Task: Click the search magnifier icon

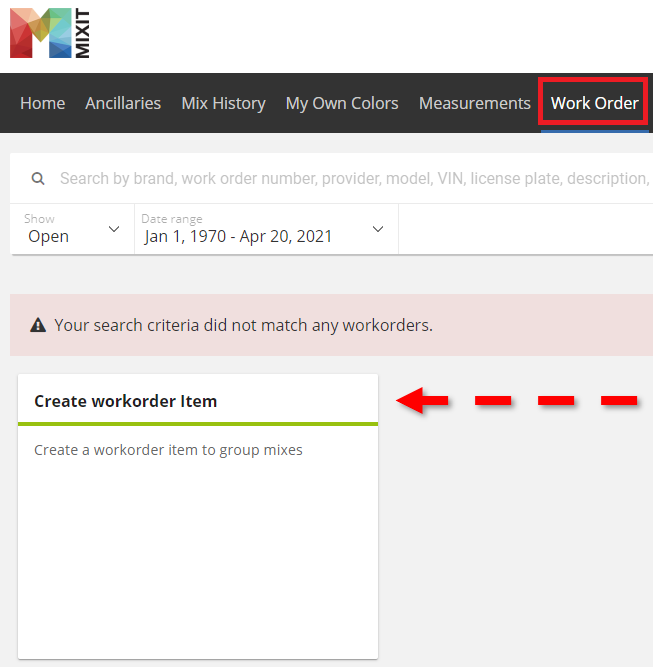Action: pyautogui.click(x=38, y=179)
